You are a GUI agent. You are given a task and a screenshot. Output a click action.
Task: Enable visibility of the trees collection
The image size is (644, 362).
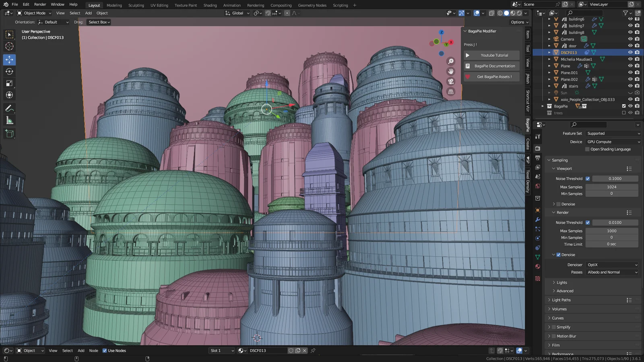click(624, 113)
